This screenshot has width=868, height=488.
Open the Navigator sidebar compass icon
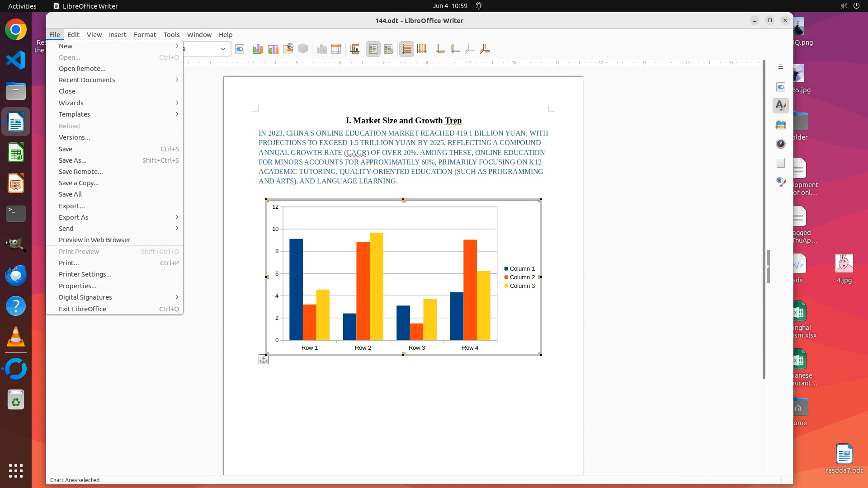click(781, 144)
